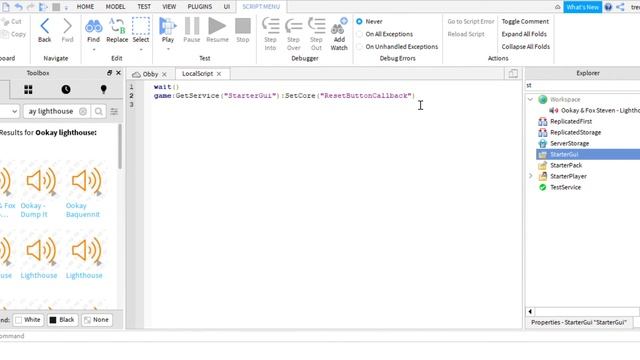Open Toolbox recent clock tab
This screenshot has width=640, height=360.
pyautogui.click(x=66, y=90)
